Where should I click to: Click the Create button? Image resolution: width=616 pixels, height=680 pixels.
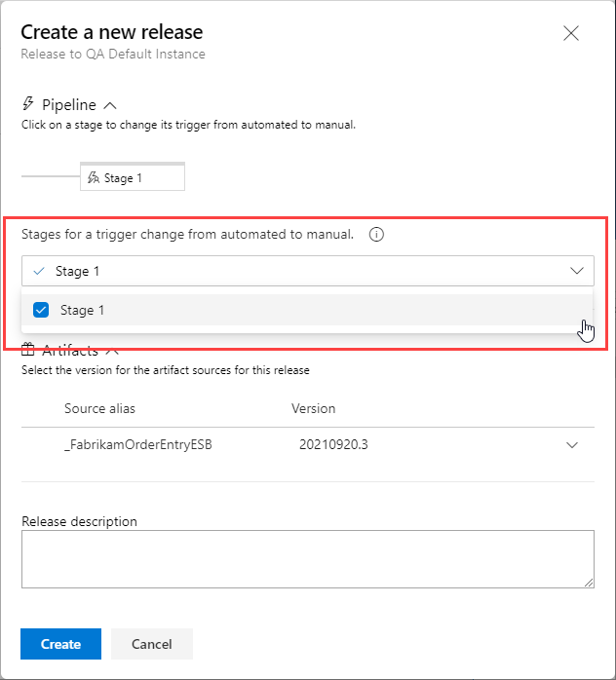coord(60,644)
